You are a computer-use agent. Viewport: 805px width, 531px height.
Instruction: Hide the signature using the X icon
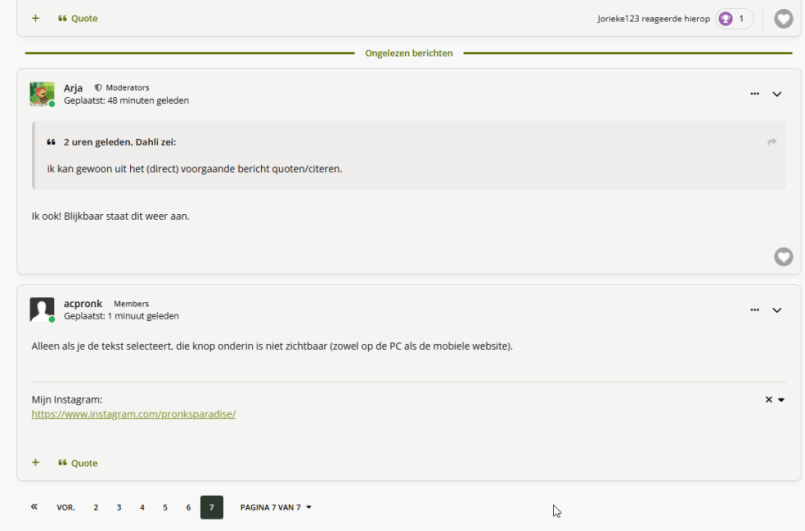[768, 400]
